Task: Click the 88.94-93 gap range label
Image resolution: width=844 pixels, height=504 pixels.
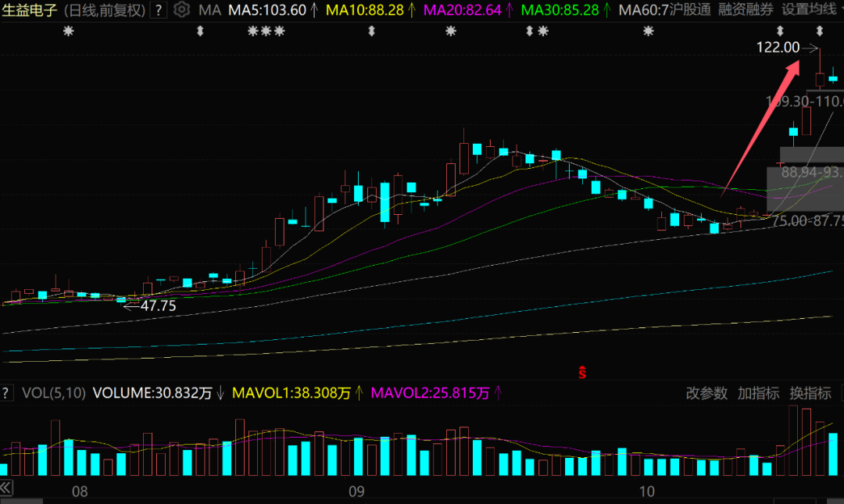Action: [x=812, y=173]
